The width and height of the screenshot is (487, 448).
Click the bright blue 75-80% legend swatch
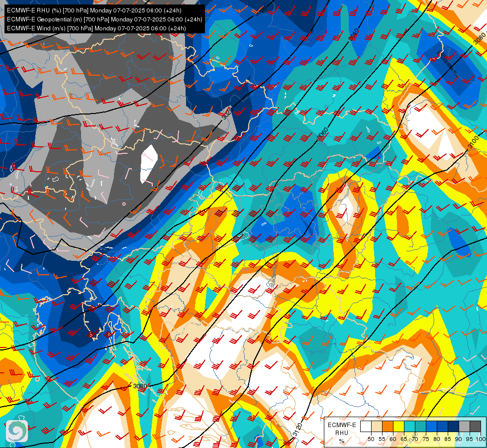[431, 426]
